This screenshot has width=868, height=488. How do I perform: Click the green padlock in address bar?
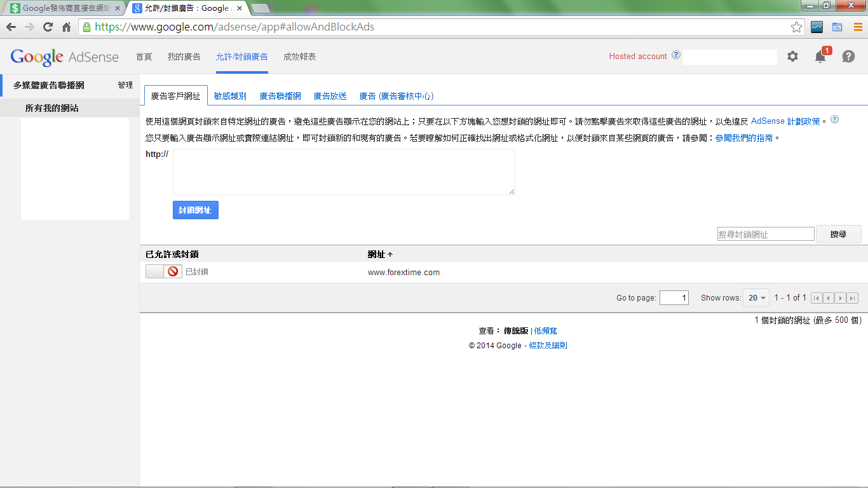pos(86,27)
